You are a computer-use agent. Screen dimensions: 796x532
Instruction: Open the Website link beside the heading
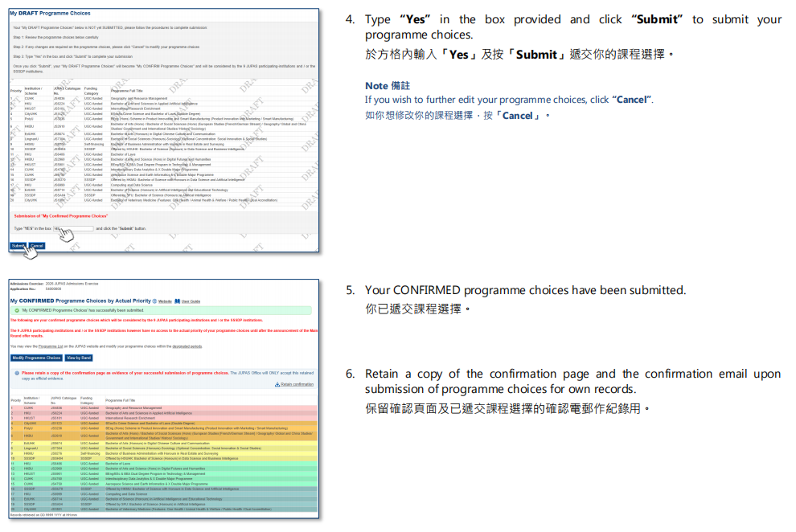point(165,301)
